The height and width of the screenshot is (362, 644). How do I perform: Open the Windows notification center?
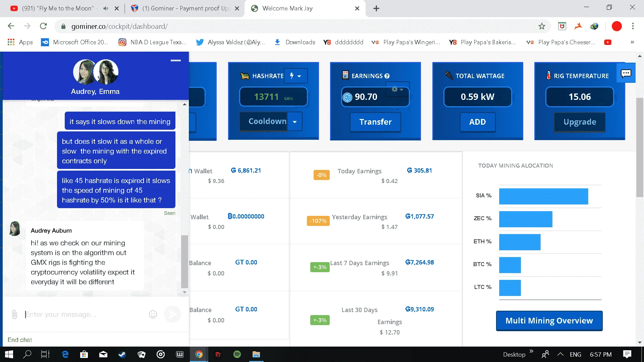[627, 354]
